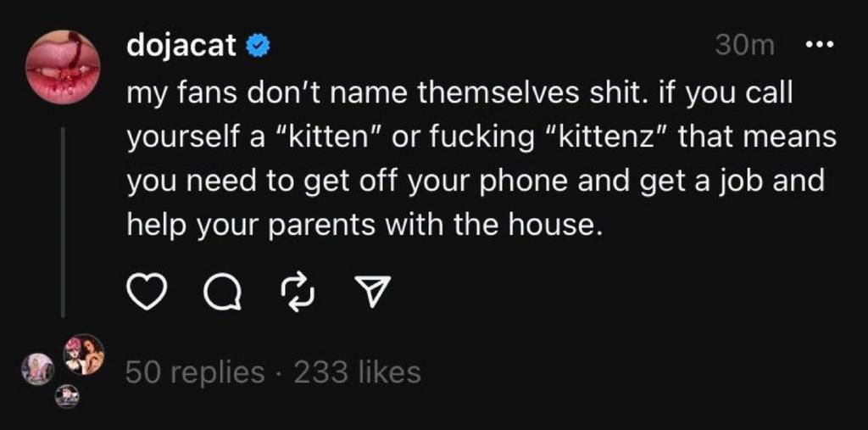Image resolution: width=868 pixels, height=430 pixels.
Task: Open dojacat's profile picture
Action: point(64,66)
